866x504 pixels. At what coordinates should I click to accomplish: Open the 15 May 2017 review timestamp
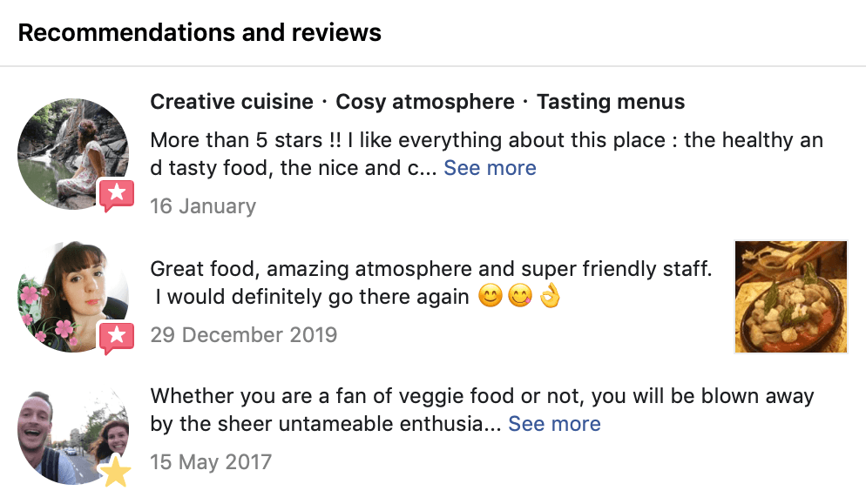[x=211, y=462]
